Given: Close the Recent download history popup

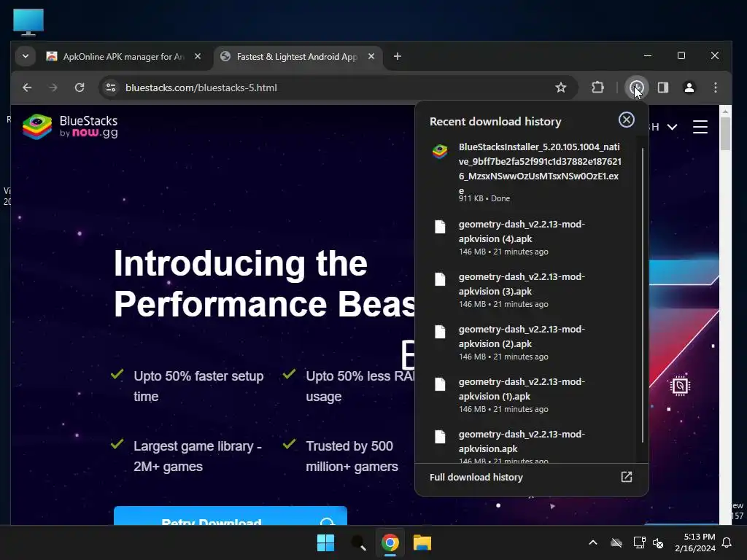Looking at the screenshot, I should [626, 120].
